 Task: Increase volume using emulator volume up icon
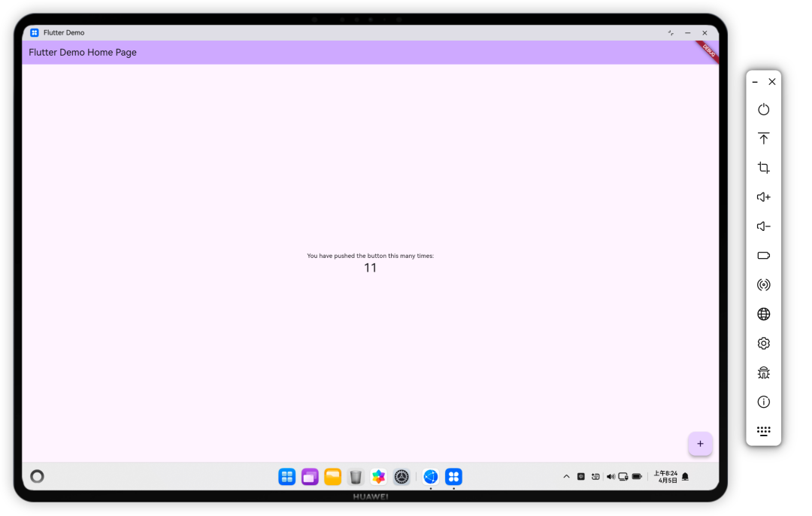coord(763,197)
